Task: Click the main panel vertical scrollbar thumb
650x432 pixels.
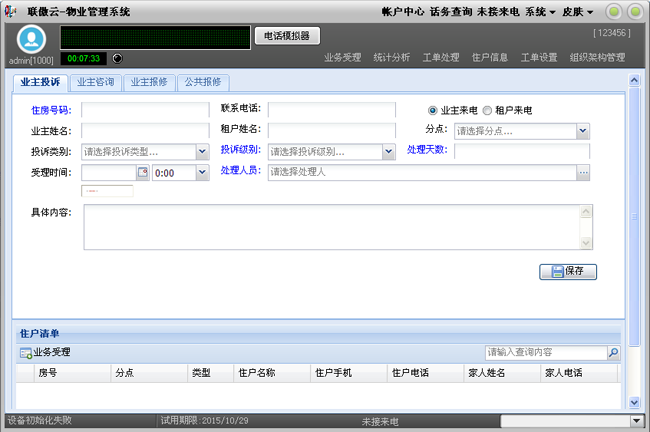Action: 634,216
